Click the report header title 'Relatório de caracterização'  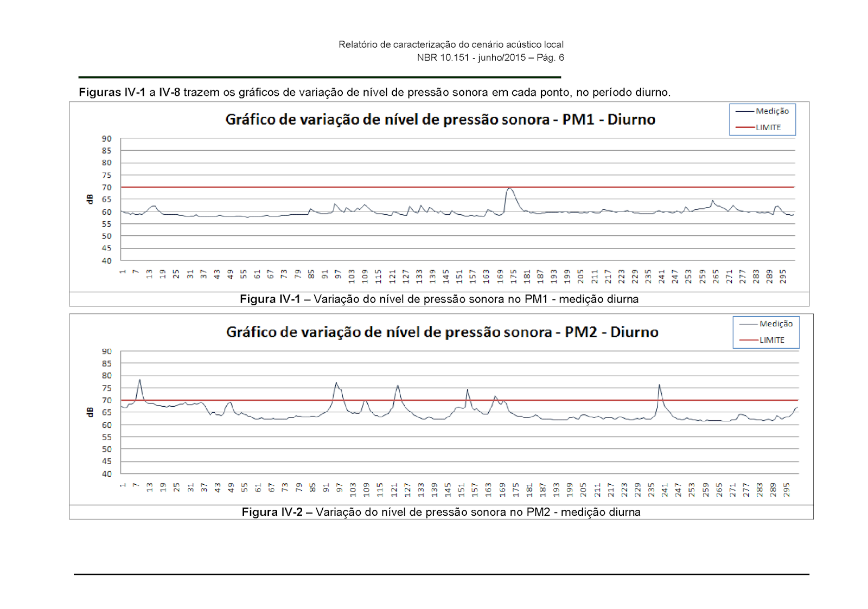pos(451,44)
